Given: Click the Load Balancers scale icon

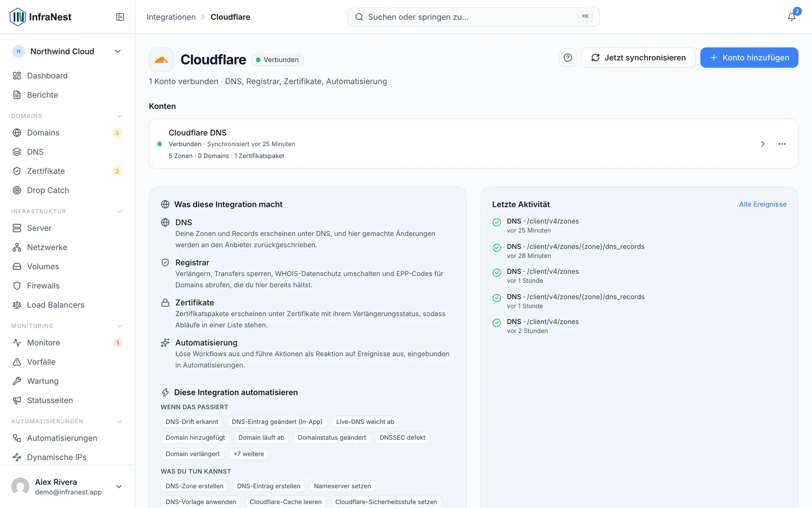Looking at the screenshot, I should 17,305.
